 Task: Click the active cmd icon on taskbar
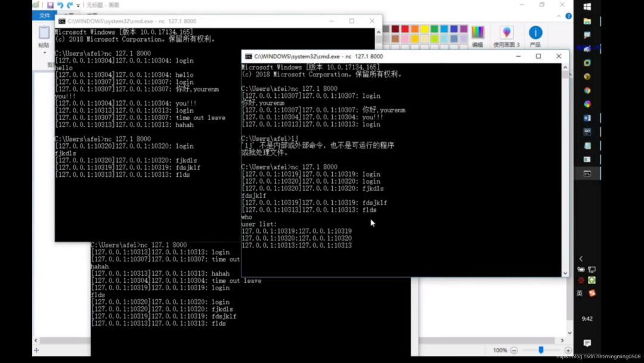point(587,174)
